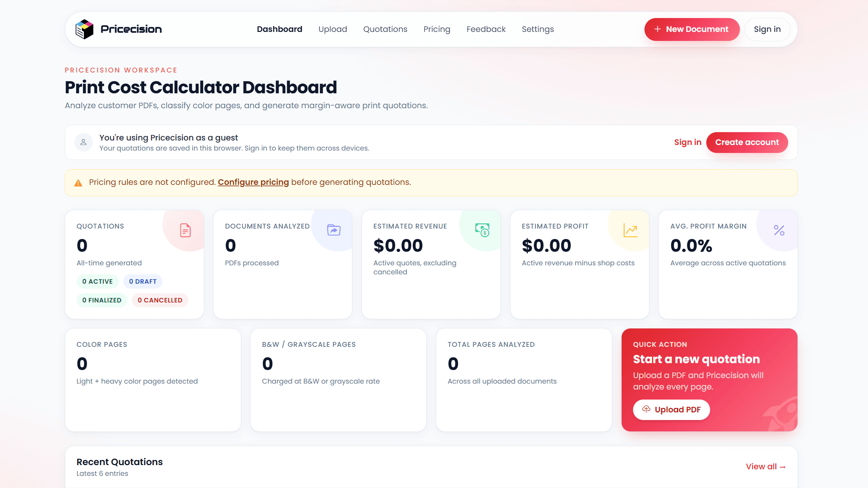868x488 pixels.
Task: Click the Estimated Revenue money icon
Action: [x=482, y=230]
